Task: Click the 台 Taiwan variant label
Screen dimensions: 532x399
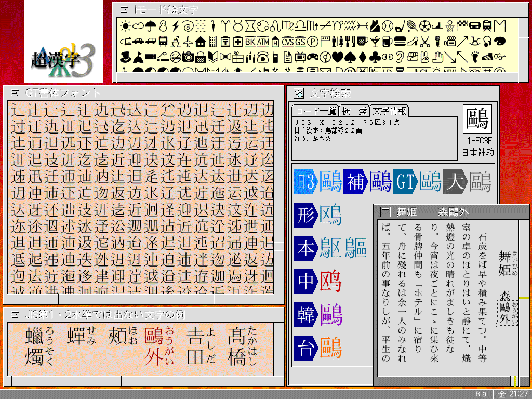Action: coord(305,348)
